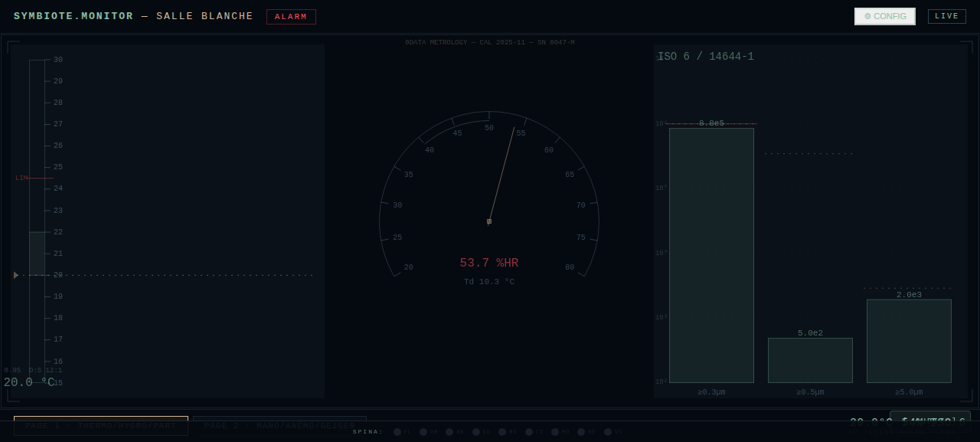Click the calibration info line with SN 0847-M
The height and width of the screenshot is (442, 980).
[x=490, y=43]
